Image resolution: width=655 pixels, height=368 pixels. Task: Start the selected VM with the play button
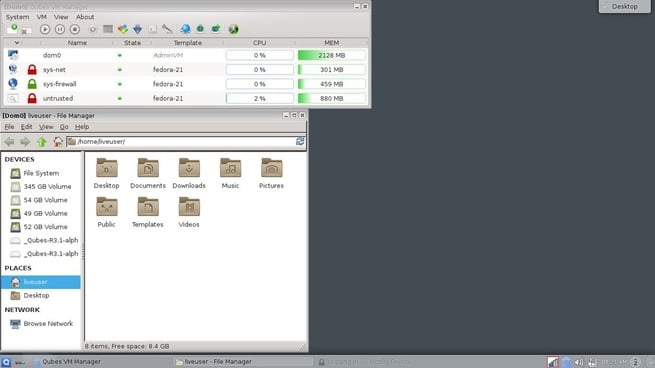click(45, 29)
